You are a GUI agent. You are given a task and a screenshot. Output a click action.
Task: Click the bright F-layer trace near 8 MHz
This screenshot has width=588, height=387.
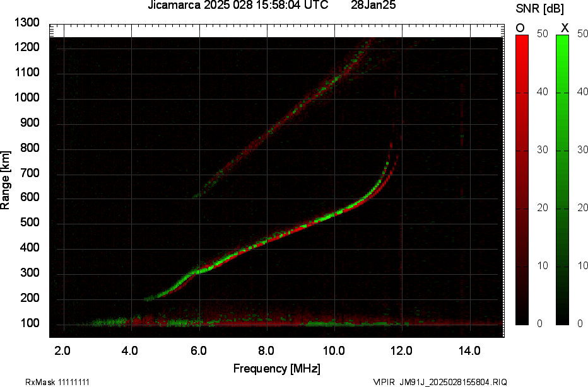267,241
